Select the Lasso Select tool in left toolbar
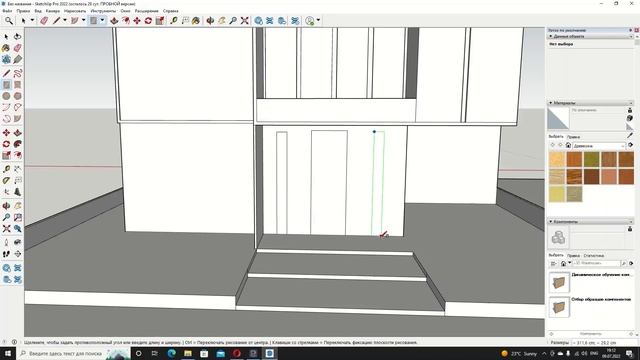The image size is (640, 360). pyautogui.click(x=18, y=37)
